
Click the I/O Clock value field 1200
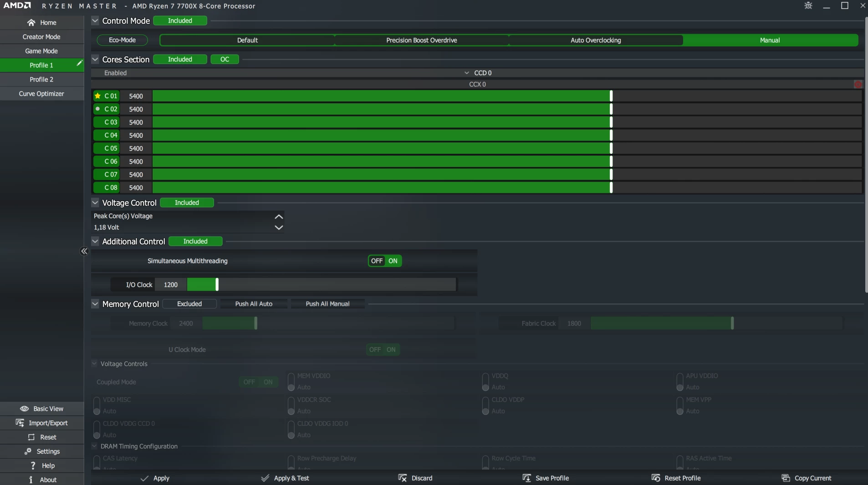(x=171, y=284)
